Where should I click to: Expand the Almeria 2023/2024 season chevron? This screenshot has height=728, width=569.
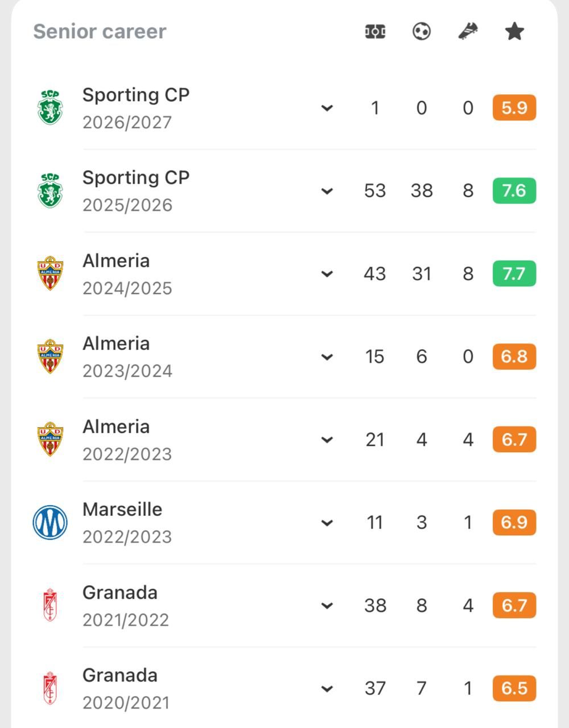pyautogui.click(x=327, y=357)
